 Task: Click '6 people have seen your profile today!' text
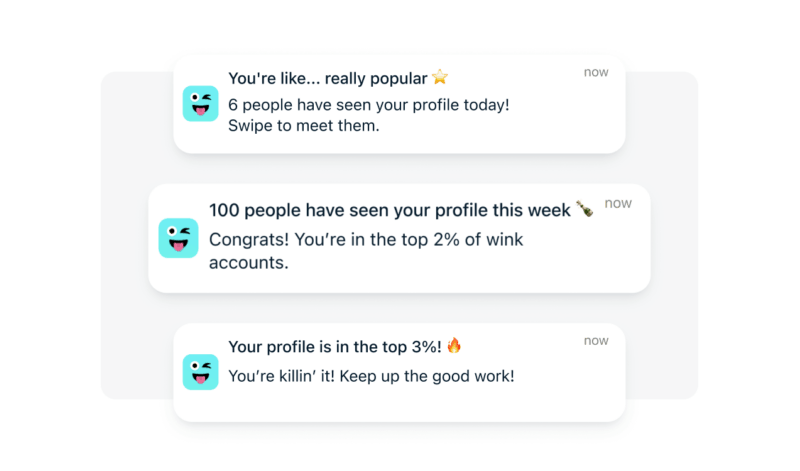(368, 105)
